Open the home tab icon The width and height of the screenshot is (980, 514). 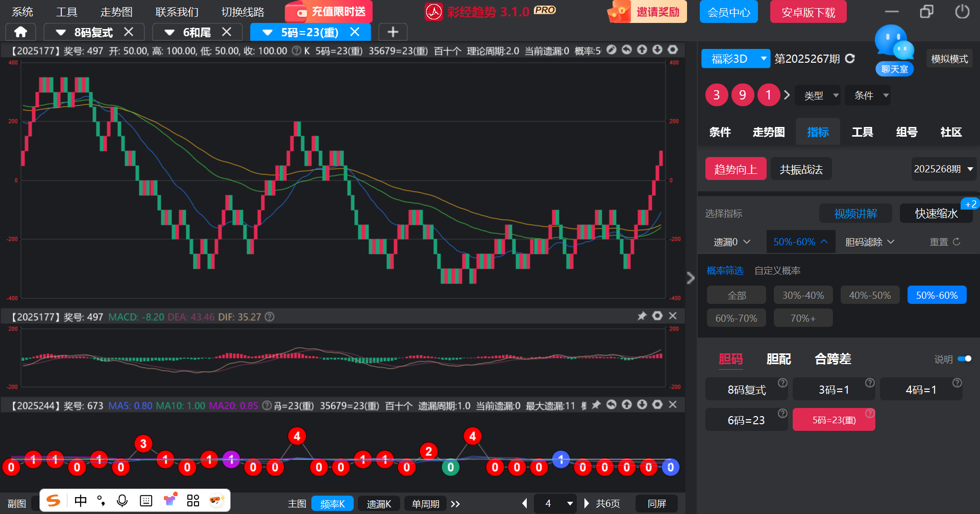[20, 32]
